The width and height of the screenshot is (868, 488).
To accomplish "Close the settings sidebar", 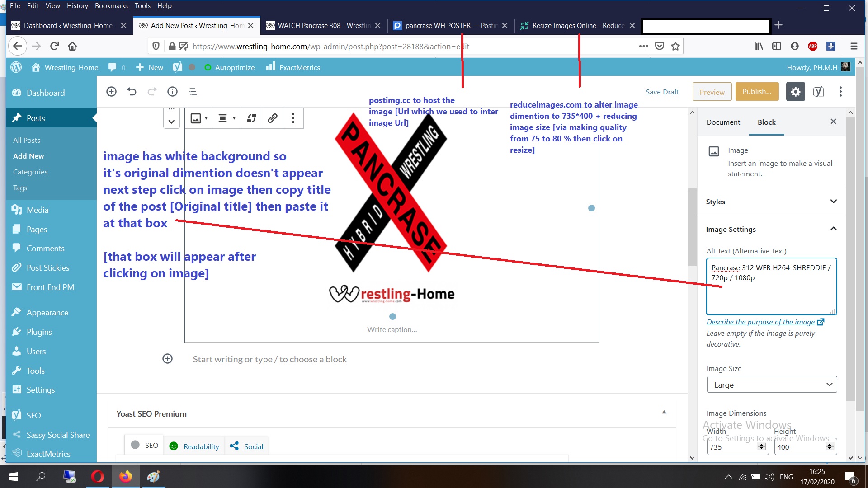I will coord(833,122).
